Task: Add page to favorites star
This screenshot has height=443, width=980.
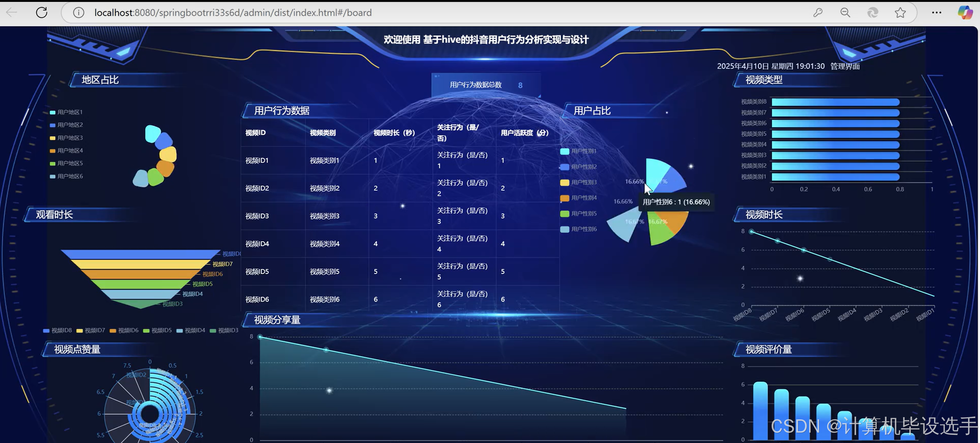Action: 900,13
